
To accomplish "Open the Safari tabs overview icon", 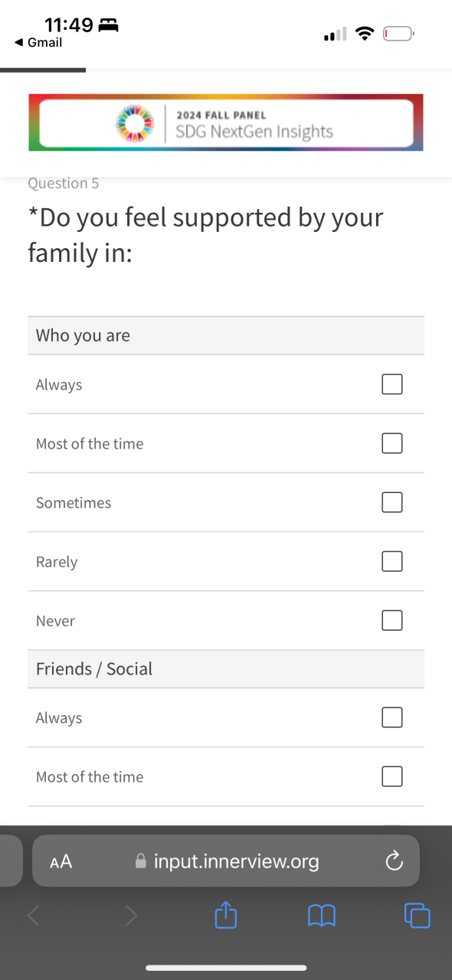I will click(x=417, y=915).
